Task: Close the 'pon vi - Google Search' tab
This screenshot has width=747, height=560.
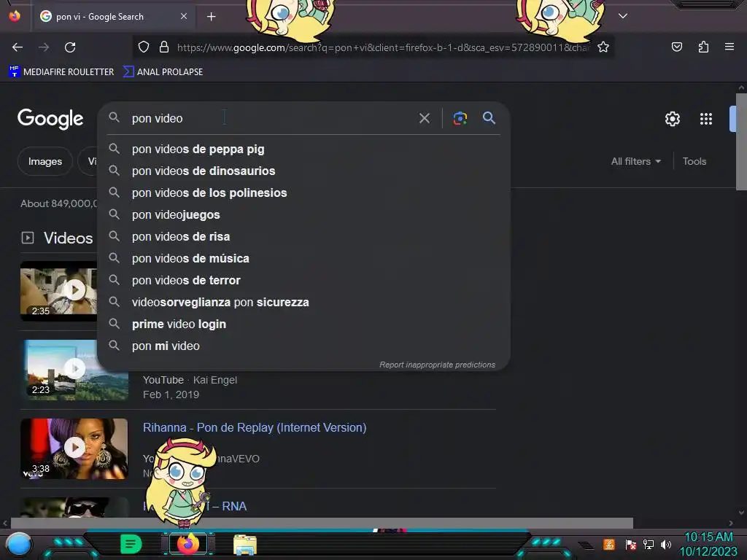Action: click(184, 16)
